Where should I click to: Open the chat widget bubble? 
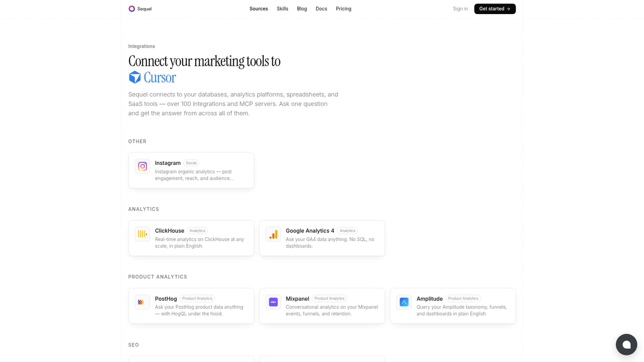(x=626, y=344)
